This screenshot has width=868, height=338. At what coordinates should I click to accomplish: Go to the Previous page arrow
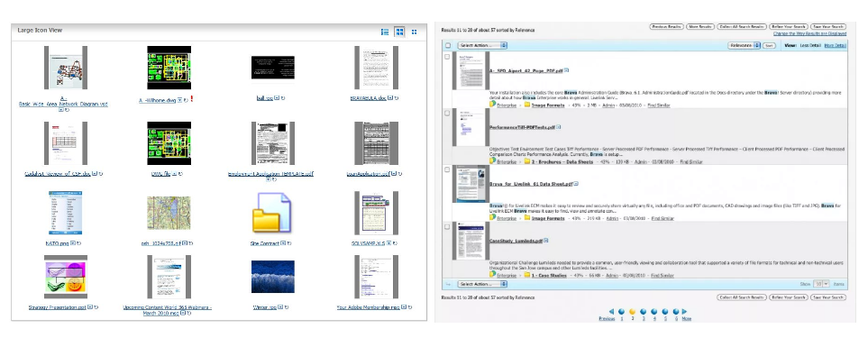point(611,312)
